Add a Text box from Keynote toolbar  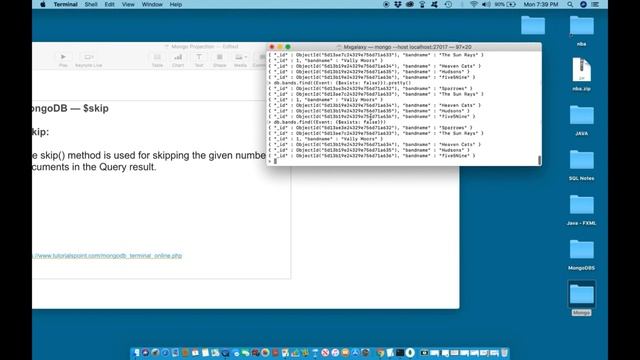199,60
